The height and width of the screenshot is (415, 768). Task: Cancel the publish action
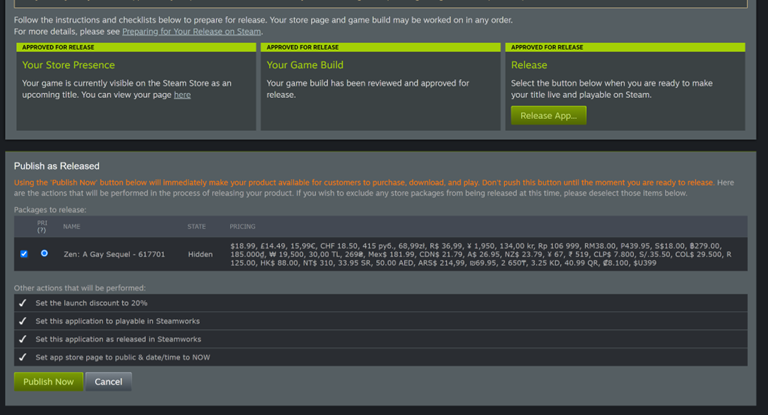(x=108, y=382)
